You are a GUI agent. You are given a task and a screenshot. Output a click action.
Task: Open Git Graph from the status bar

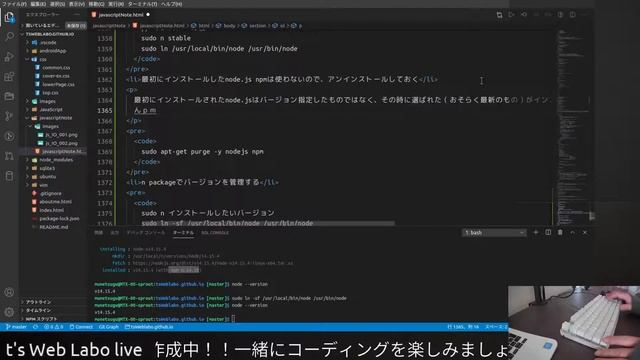[109, 327]
